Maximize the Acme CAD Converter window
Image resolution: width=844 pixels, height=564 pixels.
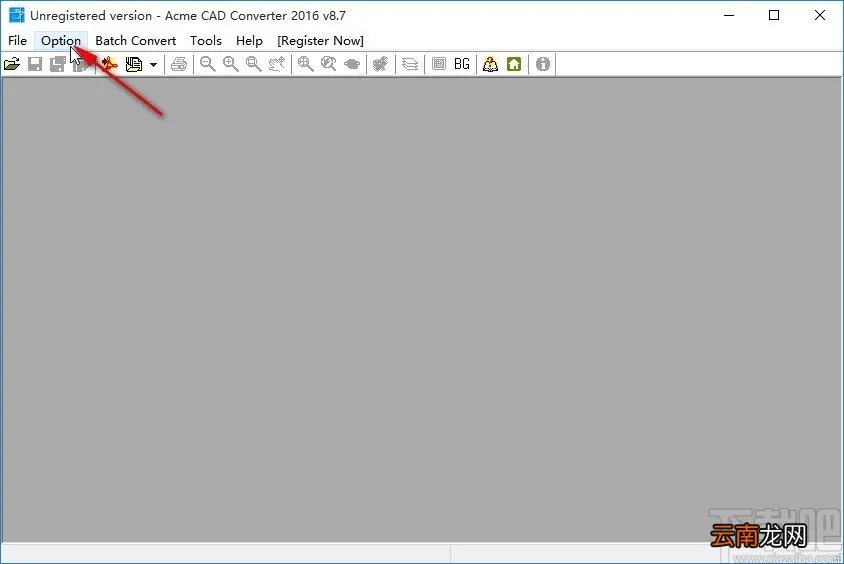774,15
